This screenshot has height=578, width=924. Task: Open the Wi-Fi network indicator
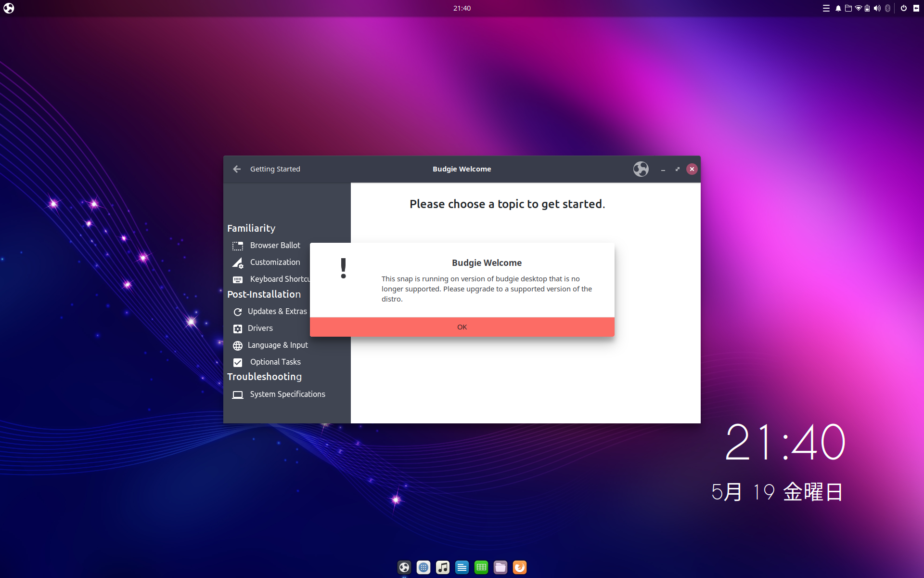[x=858, y=8]
